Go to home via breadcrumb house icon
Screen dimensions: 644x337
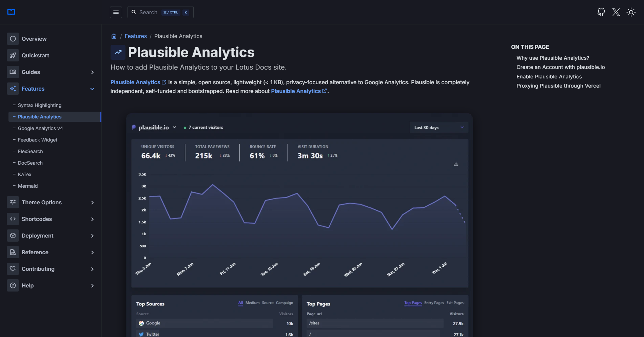114,36
